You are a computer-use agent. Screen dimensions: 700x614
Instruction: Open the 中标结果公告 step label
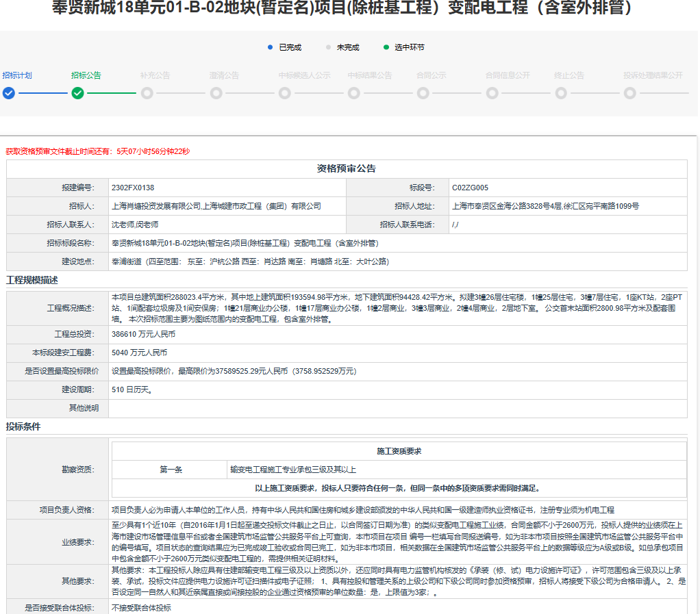click(x=370, y=75)
